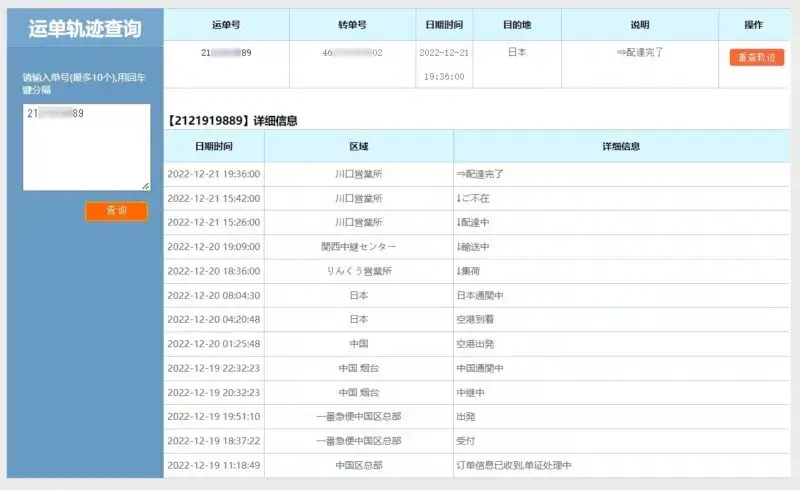The image size is (800, 490).
Task: Select the 运单号 column header
Action: pos(226,25)
